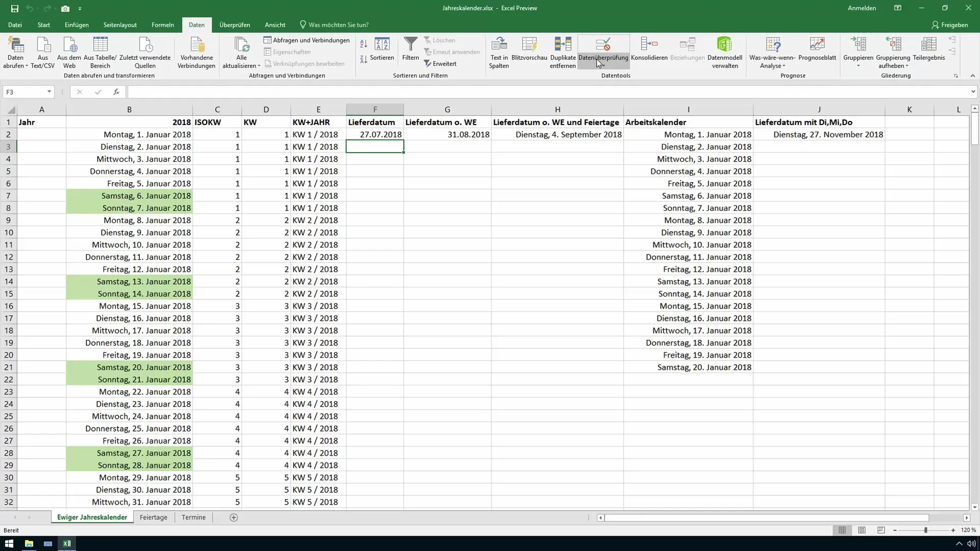Click the vertical scrollbar down arrow
This screenshot has height=551, width=980.
click(x=974, y=507)
